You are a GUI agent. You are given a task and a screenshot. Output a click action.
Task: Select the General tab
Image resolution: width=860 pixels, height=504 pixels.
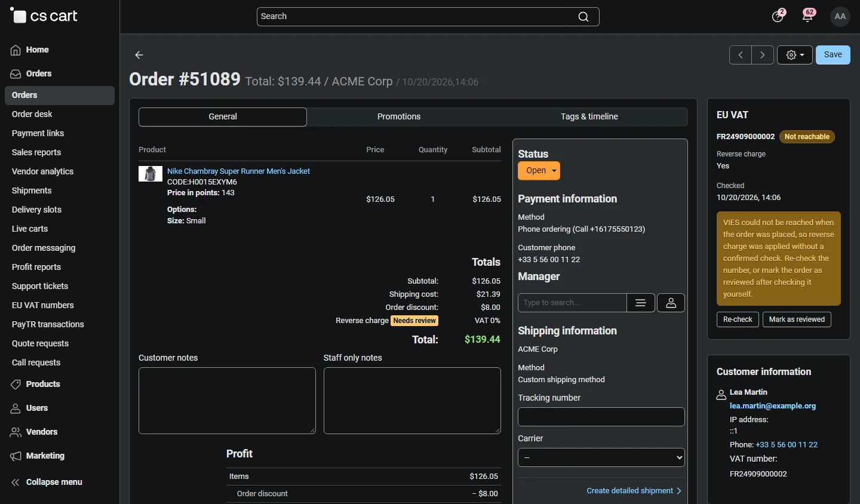[223, 117]
